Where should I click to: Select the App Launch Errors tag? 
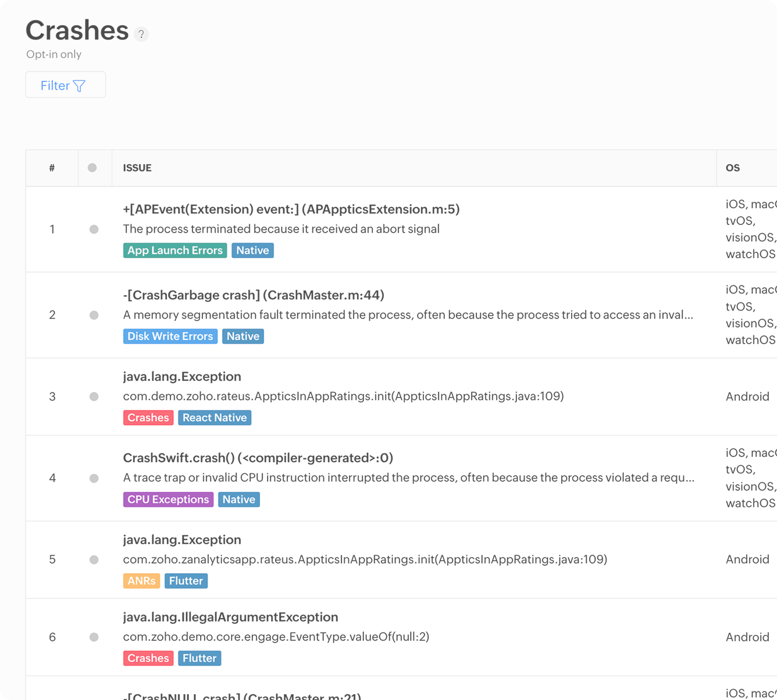click(174, 250)
